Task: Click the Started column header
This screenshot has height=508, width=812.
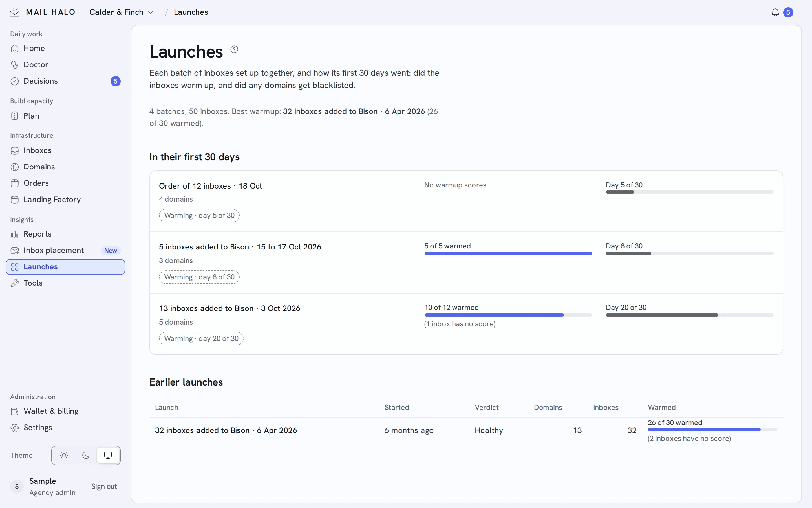Action: coord(397,408)
